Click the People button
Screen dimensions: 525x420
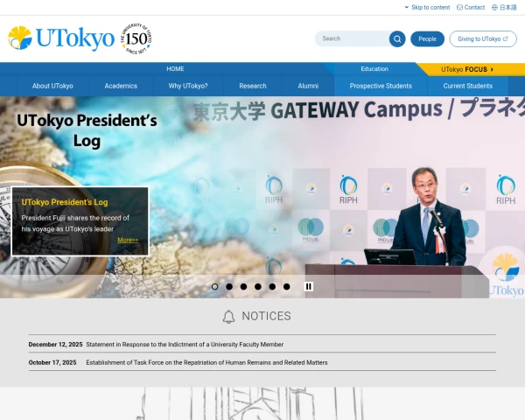point(427,39)
